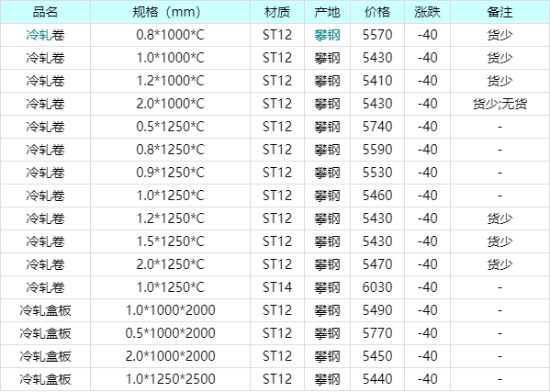The height and width of the screenshot is (392, 550).
Task: Click the 涨跌 column header
Action: click(427, 12)
